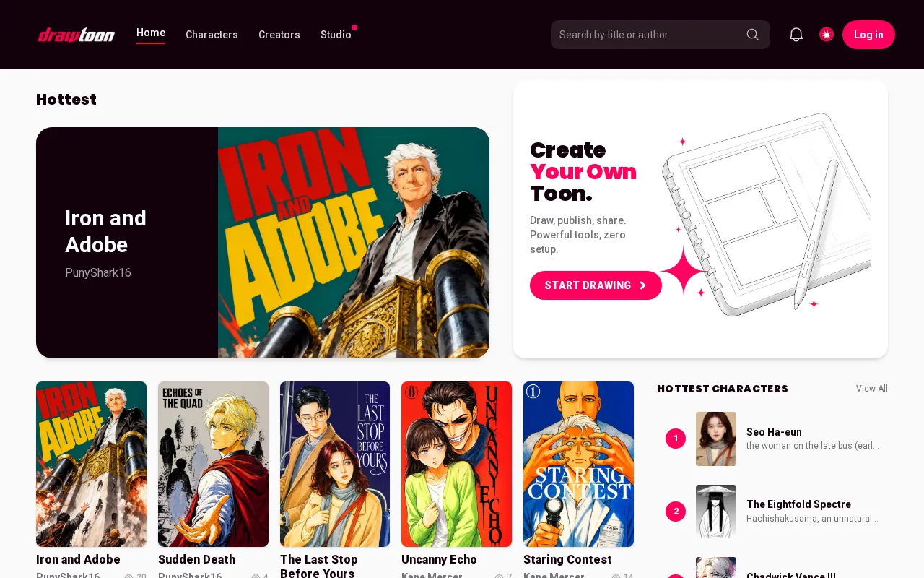The width and height of the screenshot is (924, 578).
Task: Click the Sudden Death title
Action: 197,560
